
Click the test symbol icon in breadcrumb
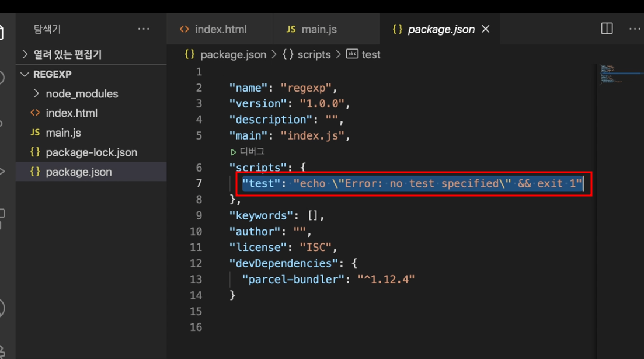[x=352, y=54]
